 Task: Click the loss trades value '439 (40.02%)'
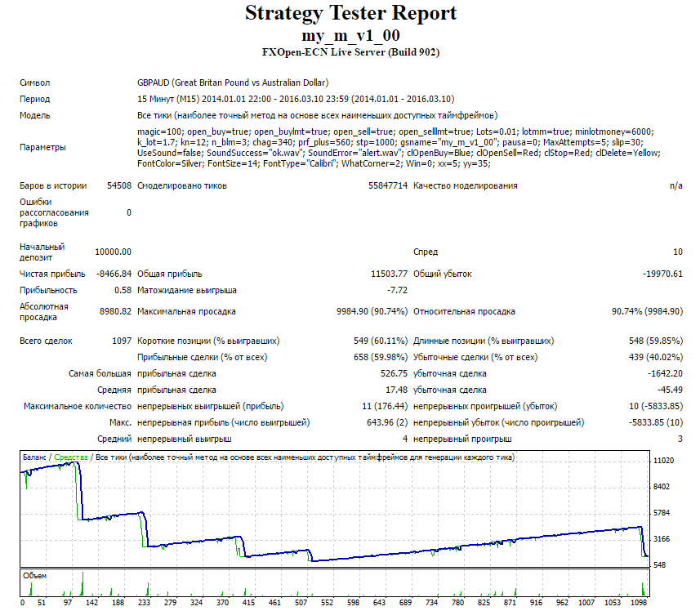[656, 358]
